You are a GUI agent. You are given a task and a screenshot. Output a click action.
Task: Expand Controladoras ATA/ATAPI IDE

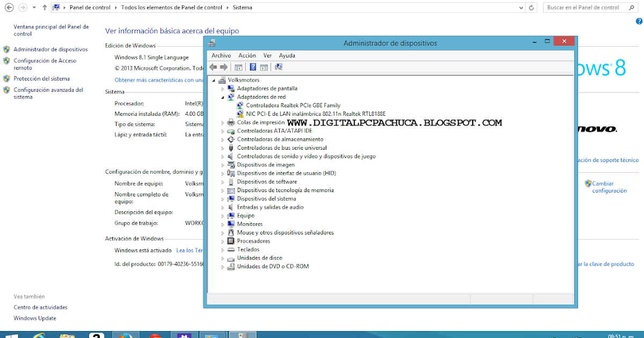point(223,131)
